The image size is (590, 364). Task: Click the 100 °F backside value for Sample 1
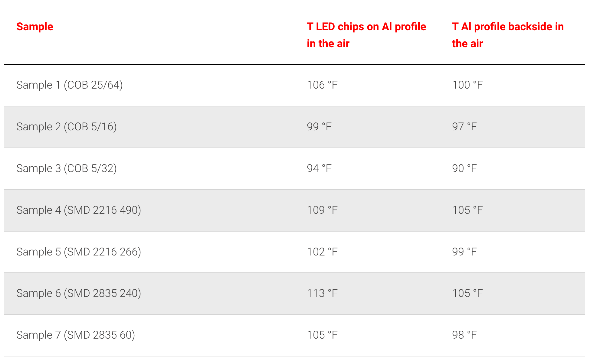point(467,85)
